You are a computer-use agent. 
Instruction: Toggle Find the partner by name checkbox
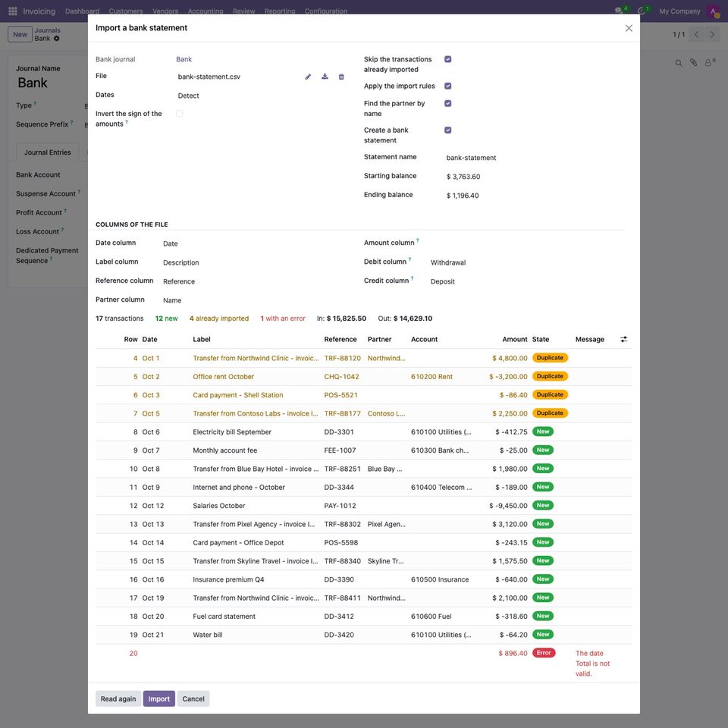[447, 103]
